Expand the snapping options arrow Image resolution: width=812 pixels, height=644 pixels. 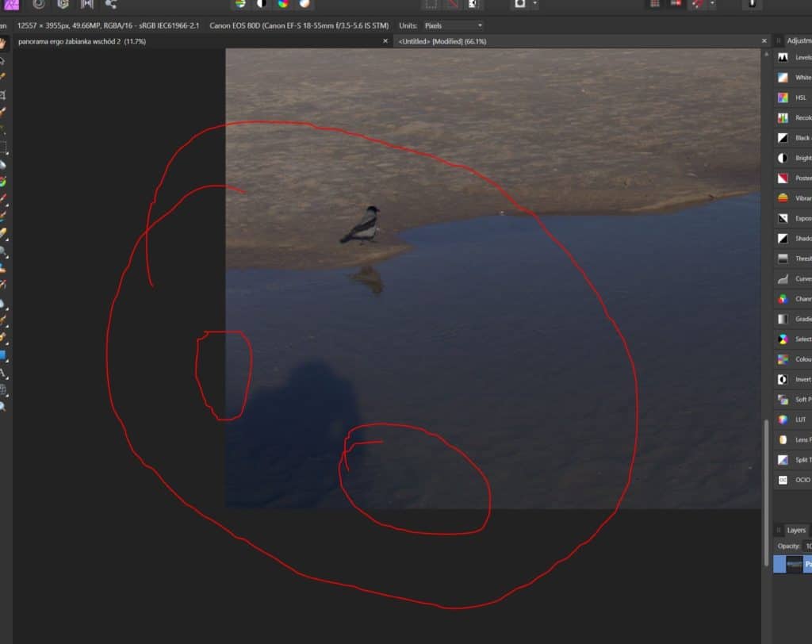click(x=712, y=4)
